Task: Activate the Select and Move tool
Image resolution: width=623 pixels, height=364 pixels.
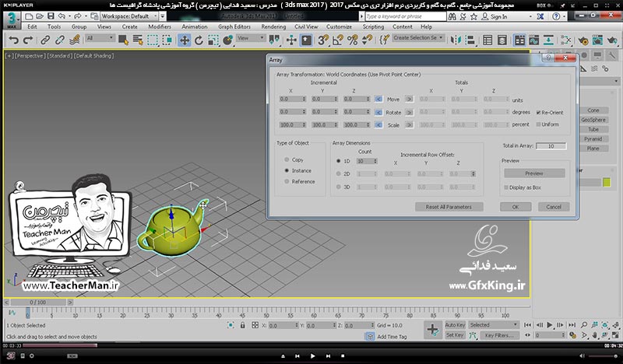Action: (x=185, y=40)
